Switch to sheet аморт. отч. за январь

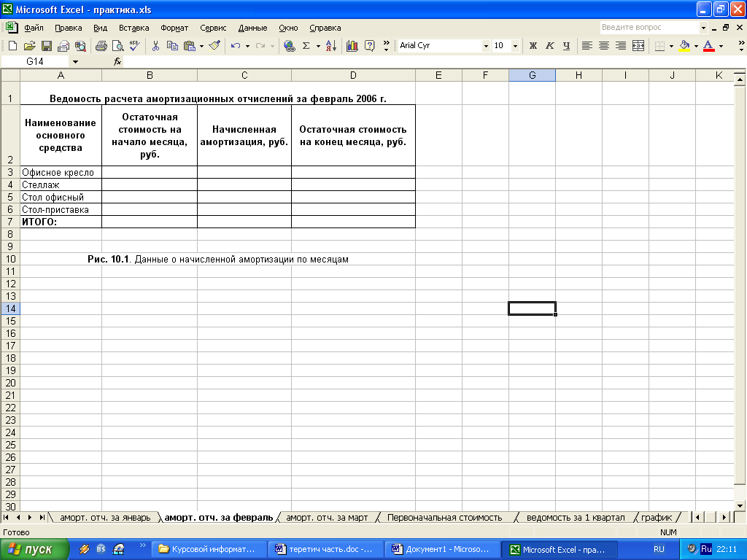pos(105,518)
